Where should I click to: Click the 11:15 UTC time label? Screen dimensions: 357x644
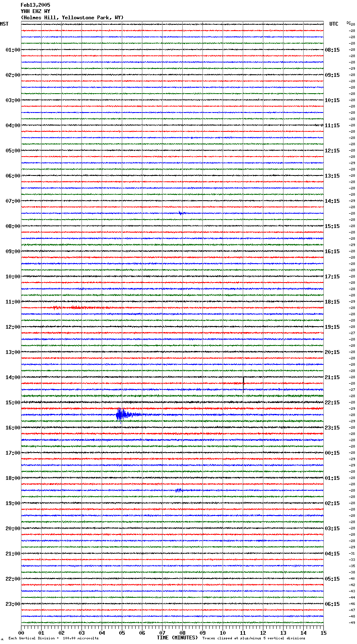point(332,126)
